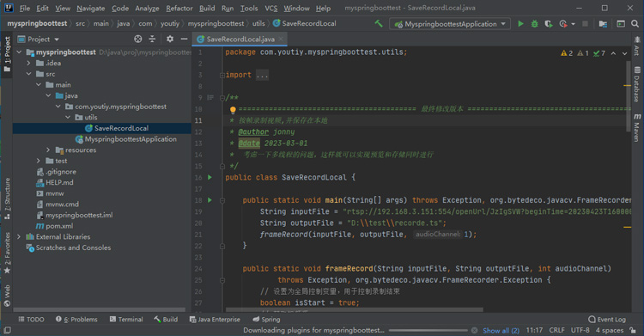Click UTF-8 encoding in status bar
This screenshot has width=644, height=336.
[580, 330]
